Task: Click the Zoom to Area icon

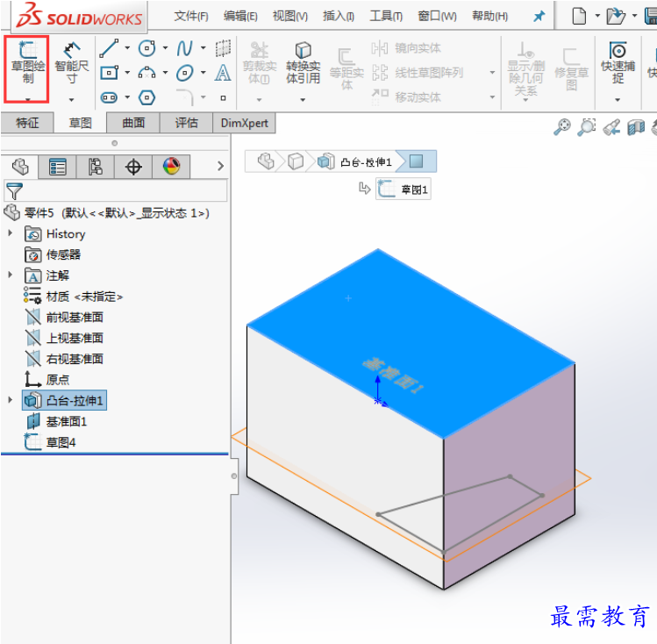Action: click(x=587, y=127)
